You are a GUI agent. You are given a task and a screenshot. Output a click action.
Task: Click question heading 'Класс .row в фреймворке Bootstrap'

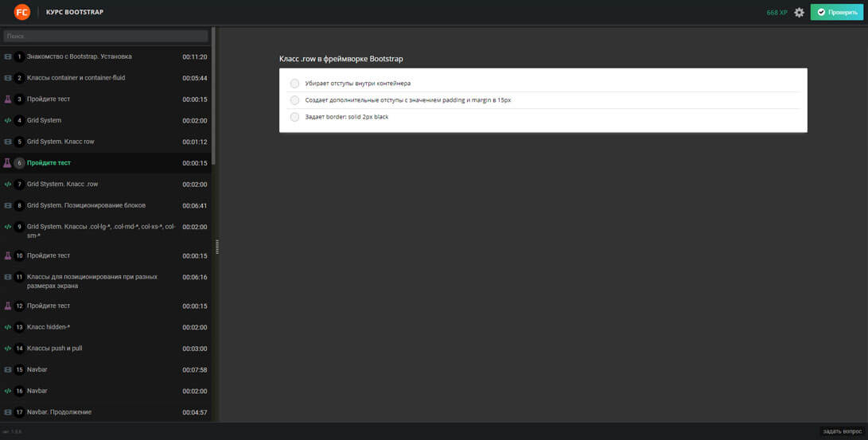341,59
